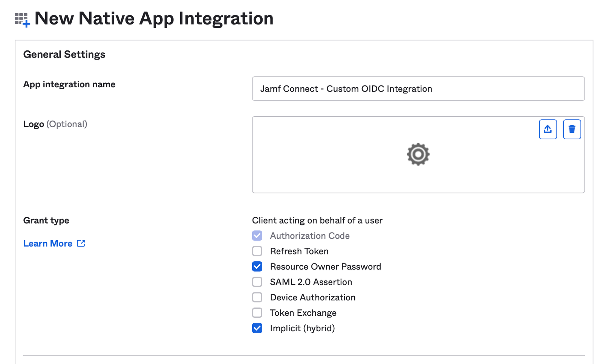The width and height of the screenshot is (603, 364).
Task: Enable the SAML 2.0 Assertion checkbox
Action: point(257,282)
